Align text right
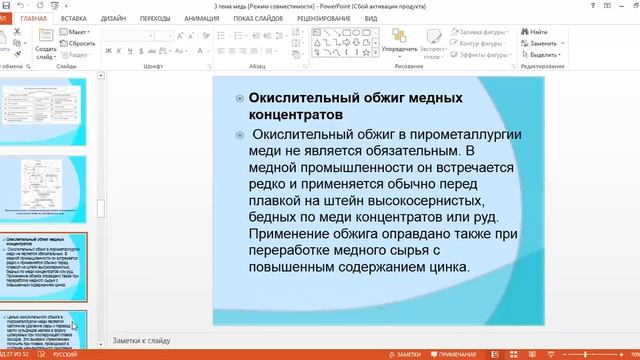This screenshot has width=640, height=360. tap(243, 51)
